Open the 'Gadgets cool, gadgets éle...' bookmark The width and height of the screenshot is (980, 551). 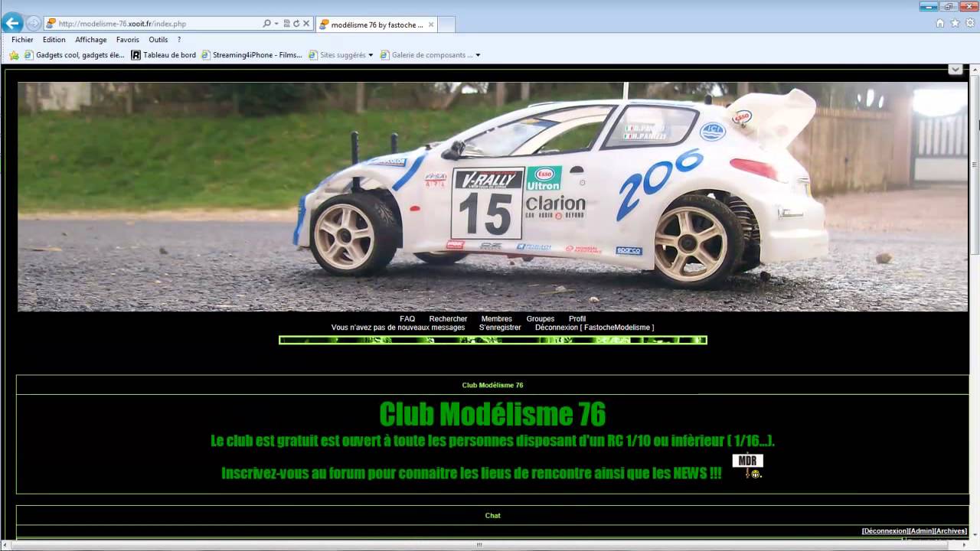point(74,55)
